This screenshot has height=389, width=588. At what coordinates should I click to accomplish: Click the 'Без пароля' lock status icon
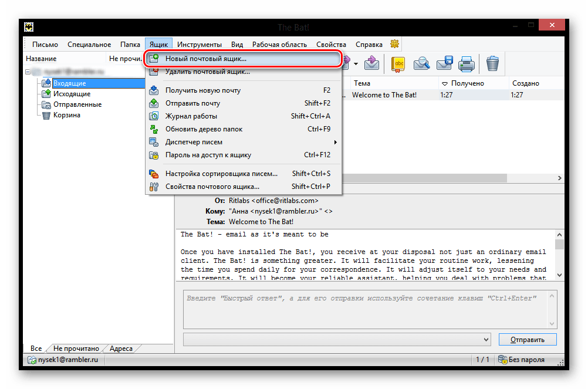[502, 360]
